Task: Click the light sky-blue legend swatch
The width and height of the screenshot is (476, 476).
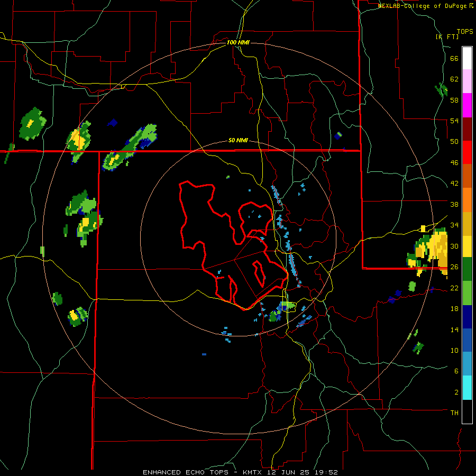Action: (x=467, y=364)
